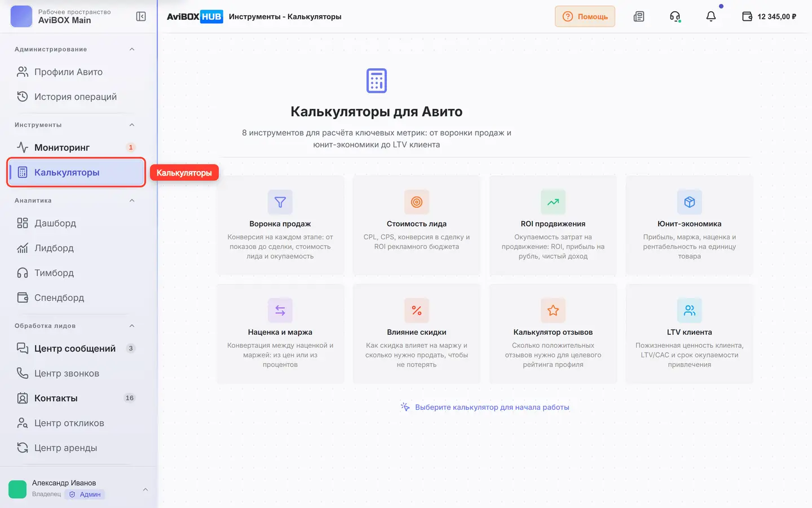Select Калькуляторы in the sidebar
Screen dimensions: 812x508
pyautogui.click(x=77, y=172)
